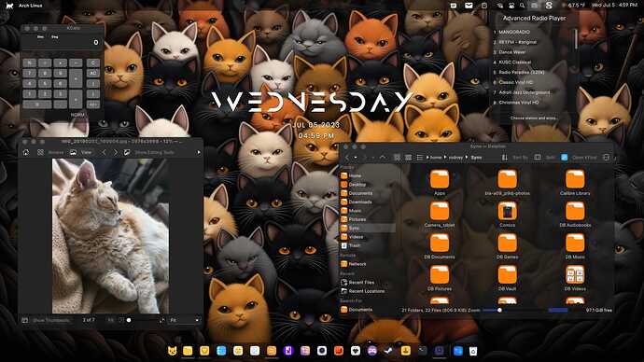
Task: Open the Apps folder in Dolphin
Action: 440,183
